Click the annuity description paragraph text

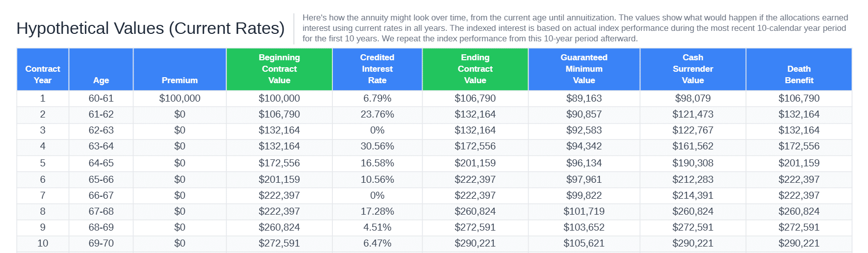pos(576,28)
